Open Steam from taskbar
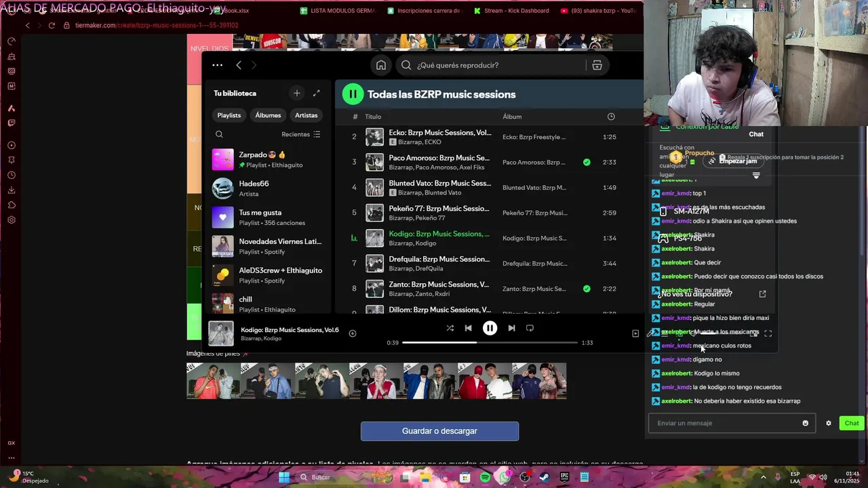Screen dimensions: 868x488 [545, 477]
